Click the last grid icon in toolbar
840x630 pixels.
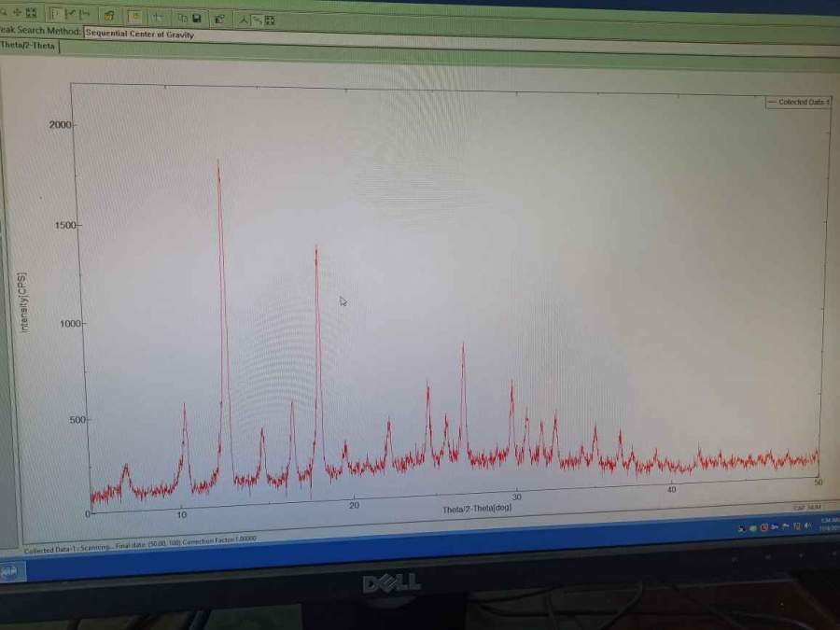pos(270,21)
